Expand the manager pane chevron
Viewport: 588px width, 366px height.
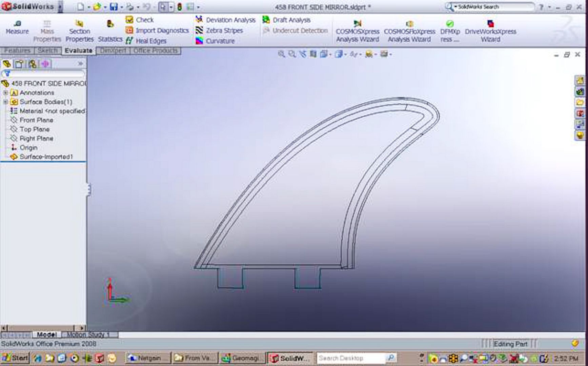coord(80,64)
